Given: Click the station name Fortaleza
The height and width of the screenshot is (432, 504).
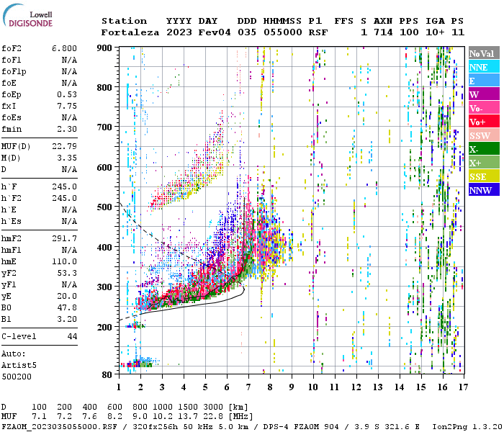Looking at the screenshot, I should click(x=130, y=32).
